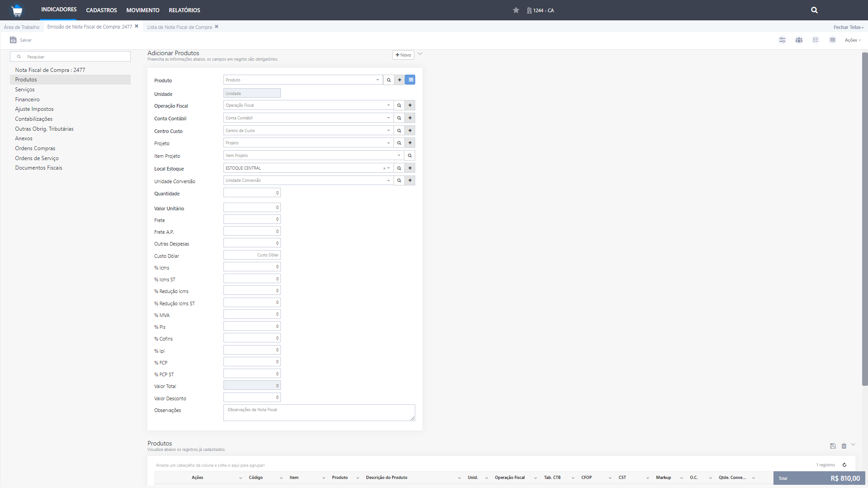The image size is (868, 488).
Task: Search Unidade Conversão with magnifier icon
Action: tap(399, 180)
